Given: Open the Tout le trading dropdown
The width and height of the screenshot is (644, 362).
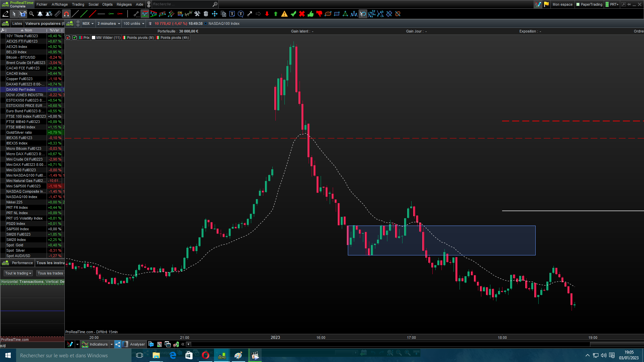Looking at the screenshot, I should [18, 273].
